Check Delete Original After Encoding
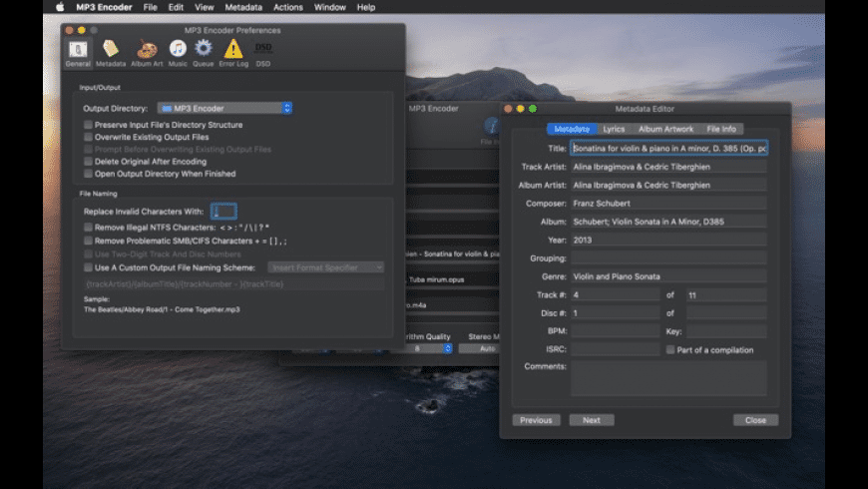This screenshot has height=489, width=868. click(89, 161)
